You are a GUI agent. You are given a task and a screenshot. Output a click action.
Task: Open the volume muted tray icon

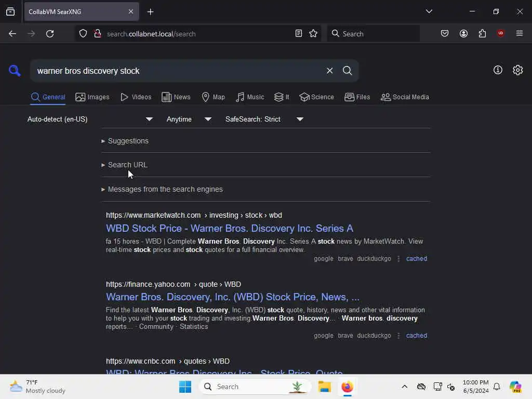[451, 387]
